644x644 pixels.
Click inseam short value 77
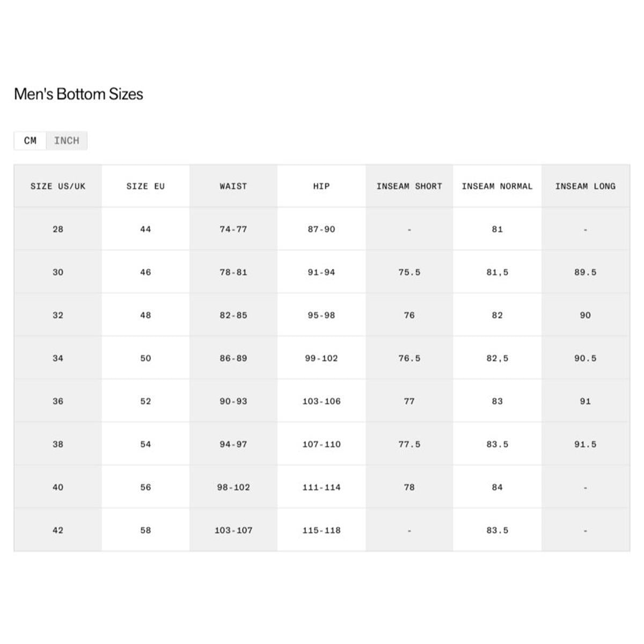(x=409, y=401)
